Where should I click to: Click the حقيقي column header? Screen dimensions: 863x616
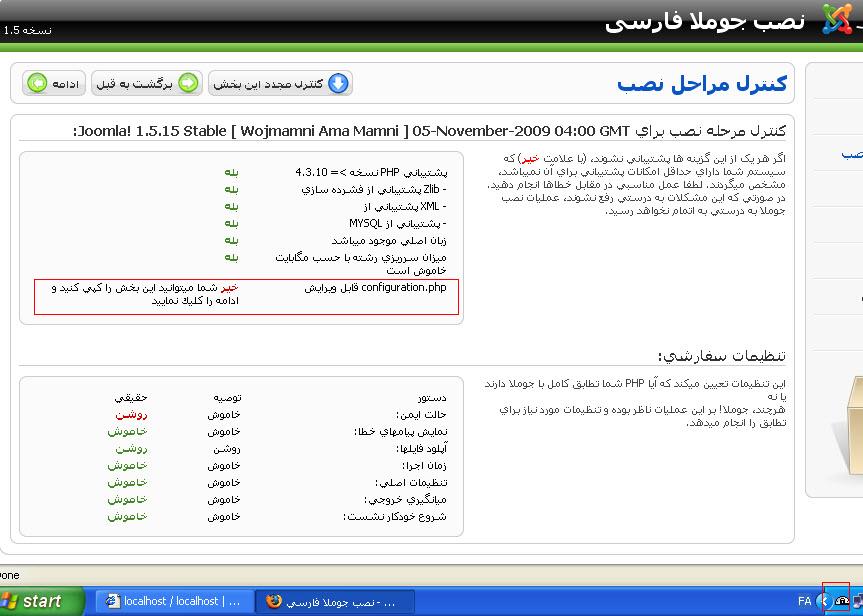(x=131, y=397)
